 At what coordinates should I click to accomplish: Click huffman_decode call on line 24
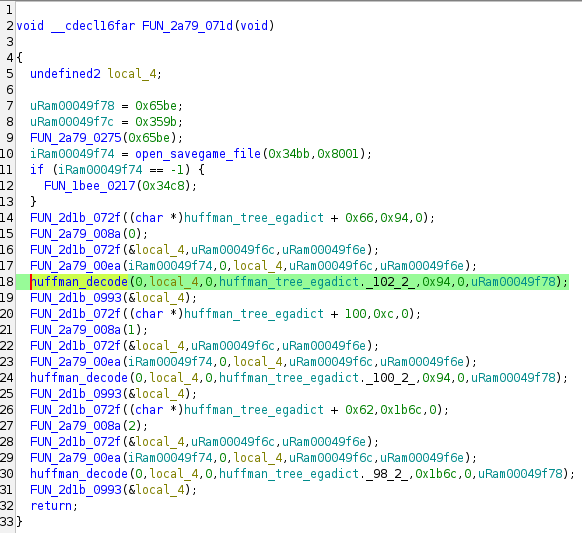(79, 378)
